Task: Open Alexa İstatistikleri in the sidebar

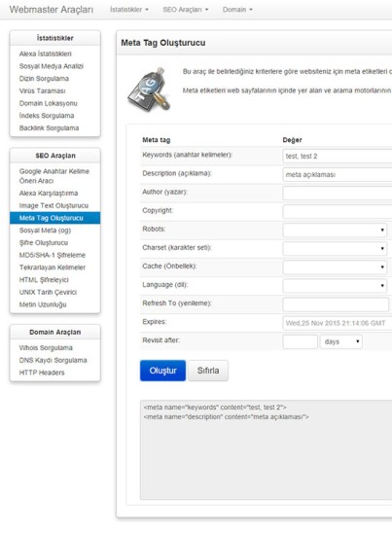Action: coord(46,53)
